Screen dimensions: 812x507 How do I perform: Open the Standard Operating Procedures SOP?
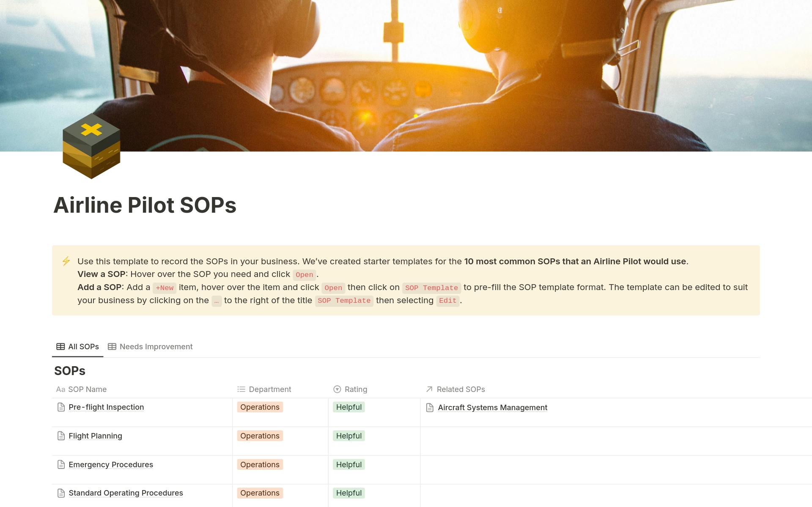click(x=126, y=493)
